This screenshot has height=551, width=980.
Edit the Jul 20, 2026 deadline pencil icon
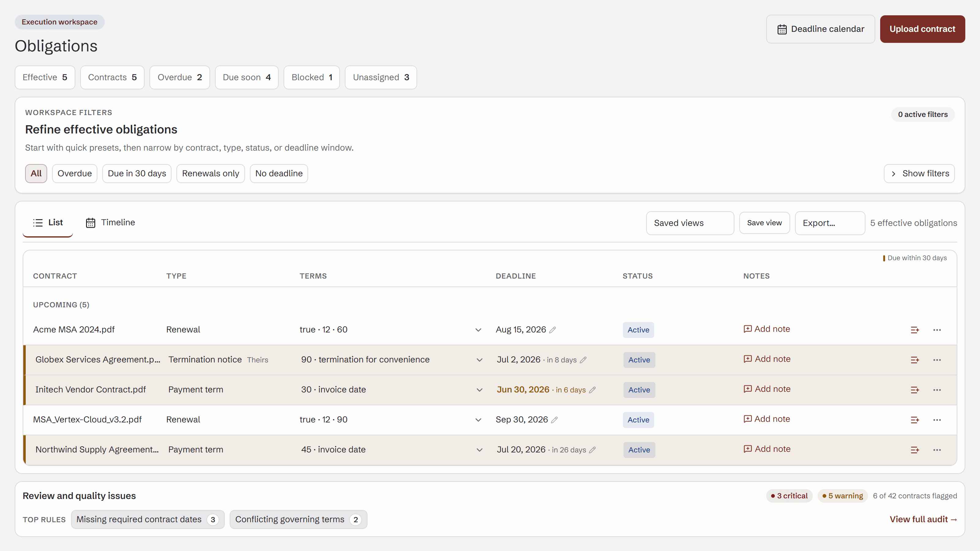click(x=592, y=450)
